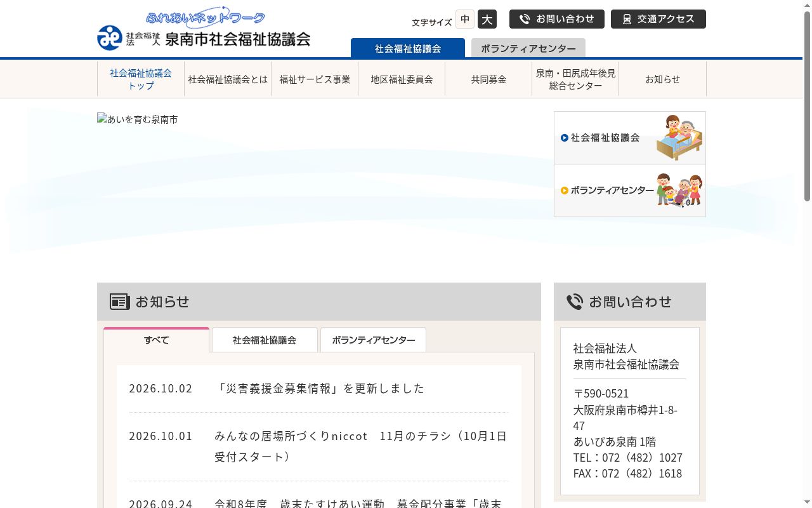Open the 交通アクセス button

(x=658, y=19)
